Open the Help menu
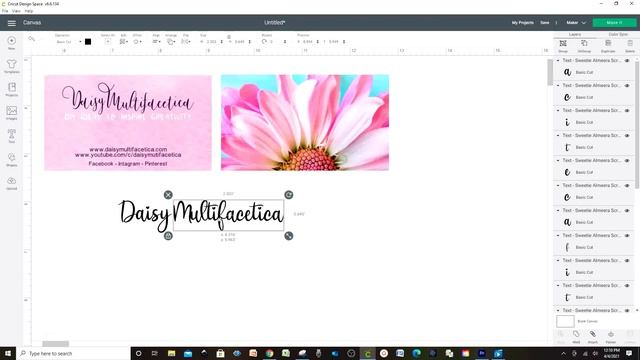 pyautogui.click(x=29, y=11)
